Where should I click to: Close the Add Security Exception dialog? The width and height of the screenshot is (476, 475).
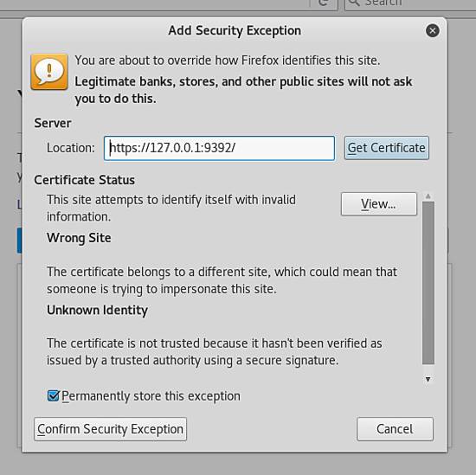pyautogui.click(x=432, y=30)
